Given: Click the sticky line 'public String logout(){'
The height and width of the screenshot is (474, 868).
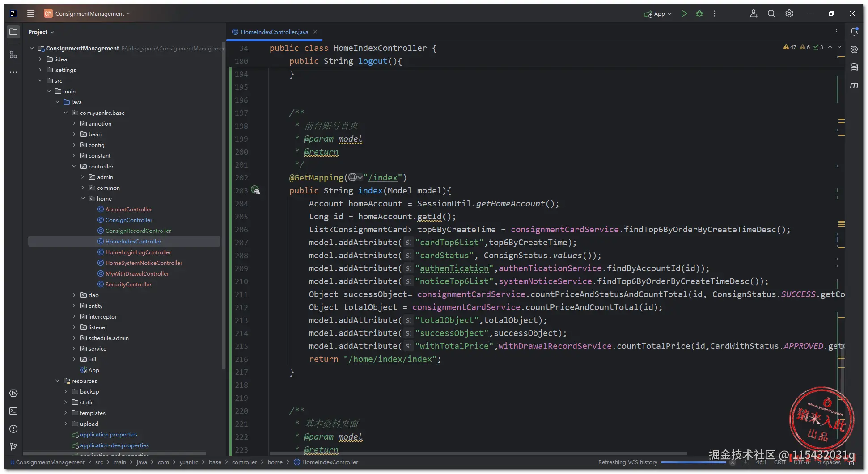Looking at the screenshot, I should click(x=346, y=61).
